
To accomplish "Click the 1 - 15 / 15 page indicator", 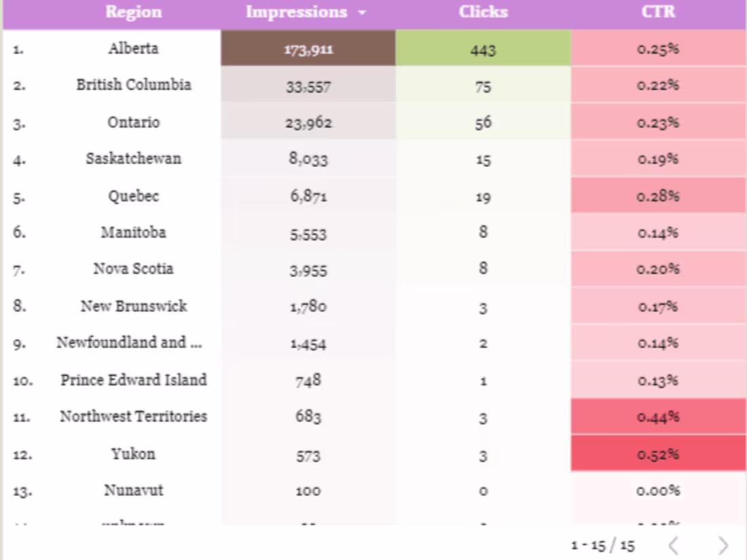I will pos(603,545).
